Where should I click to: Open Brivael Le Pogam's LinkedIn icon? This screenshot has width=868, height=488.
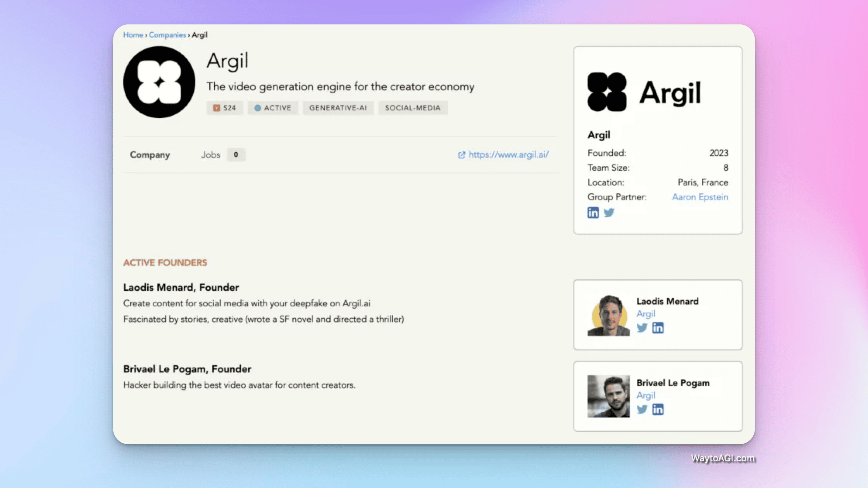point(658,409)
